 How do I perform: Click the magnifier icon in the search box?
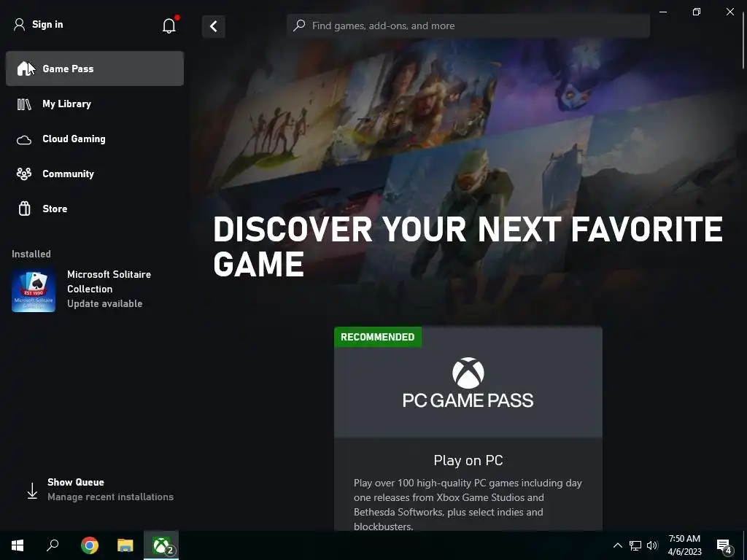(299, 26)
